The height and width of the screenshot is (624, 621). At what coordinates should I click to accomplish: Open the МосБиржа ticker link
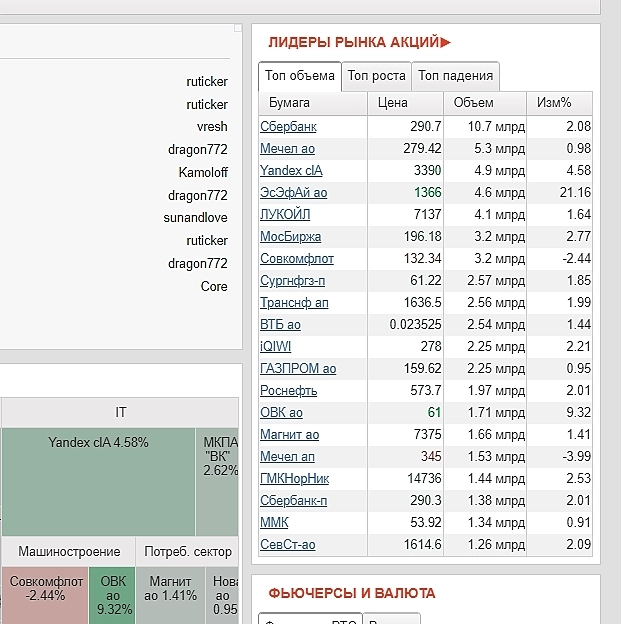pos(290,236)
